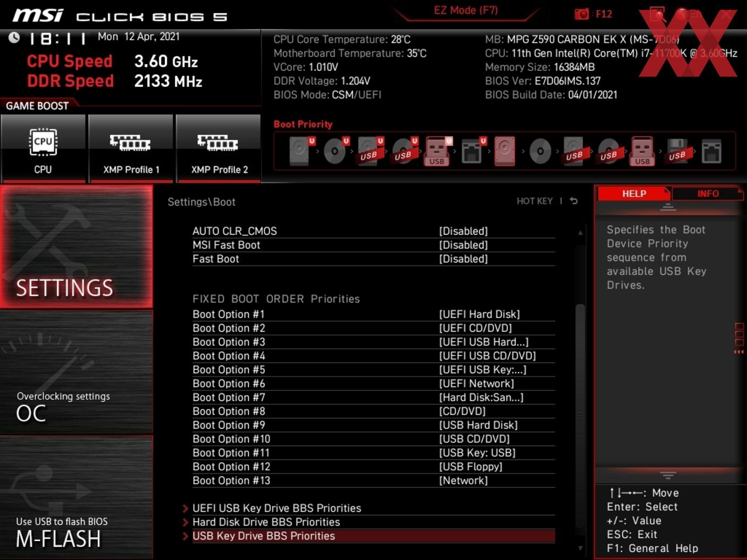Viewport: 747px width, 560px height.
Task: Open Boot Option #9 USB Hard Disk value
Action: pyautogui.click(x=478, y=425)
